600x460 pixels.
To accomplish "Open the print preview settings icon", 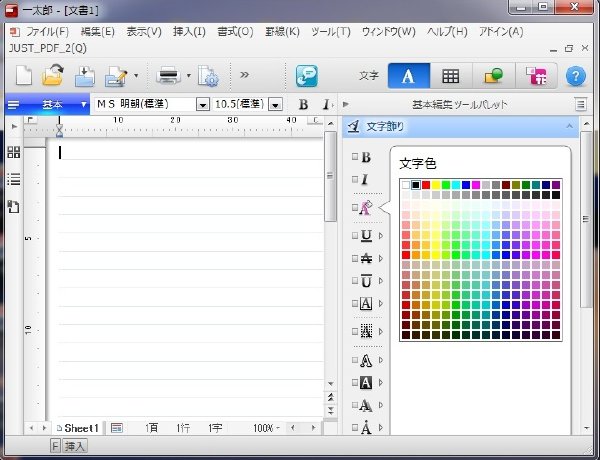I will click(208, 76).
